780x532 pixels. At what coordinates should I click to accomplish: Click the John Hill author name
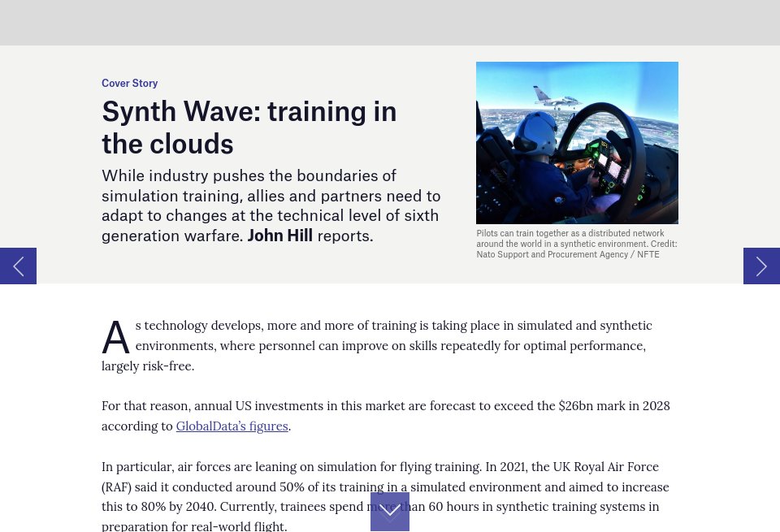279,235
